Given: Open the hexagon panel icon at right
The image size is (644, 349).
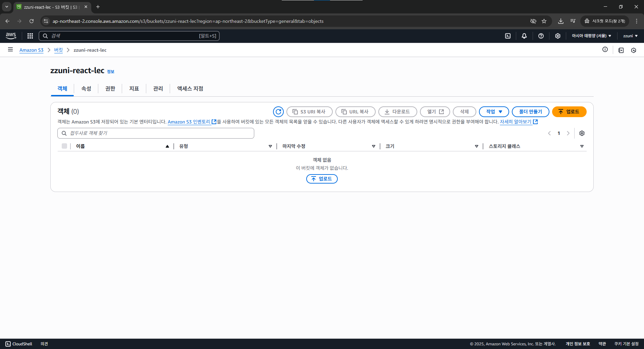Looking at the screenshot, I should tap(634, 50).
